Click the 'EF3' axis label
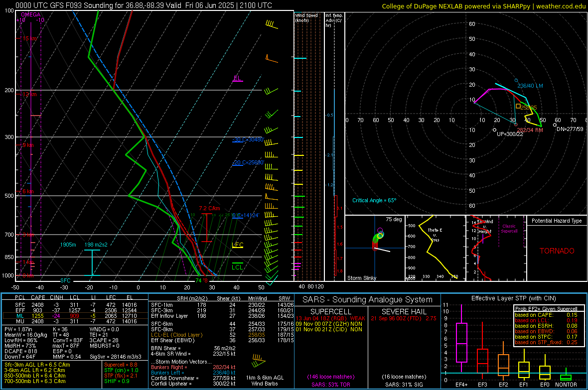 (x=482, y=385)
